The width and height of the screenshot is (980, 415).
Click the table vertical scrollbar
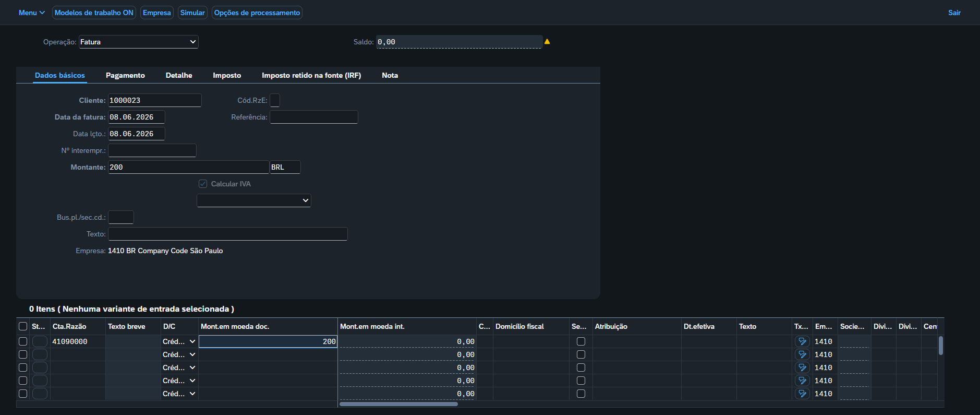pyautogui.click(x=941, y=346)
